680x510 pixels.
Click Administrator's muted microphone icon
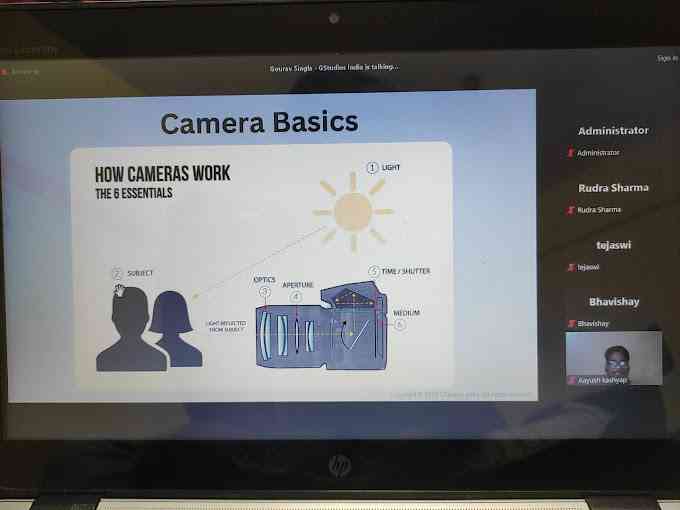pyautogui.click(x=570, y=153)
